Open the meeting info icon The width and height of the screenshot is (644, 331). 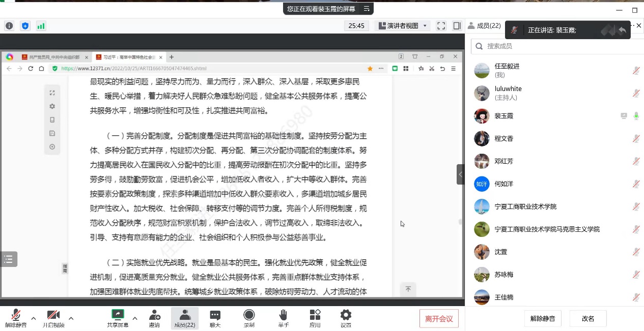(9, 26)
